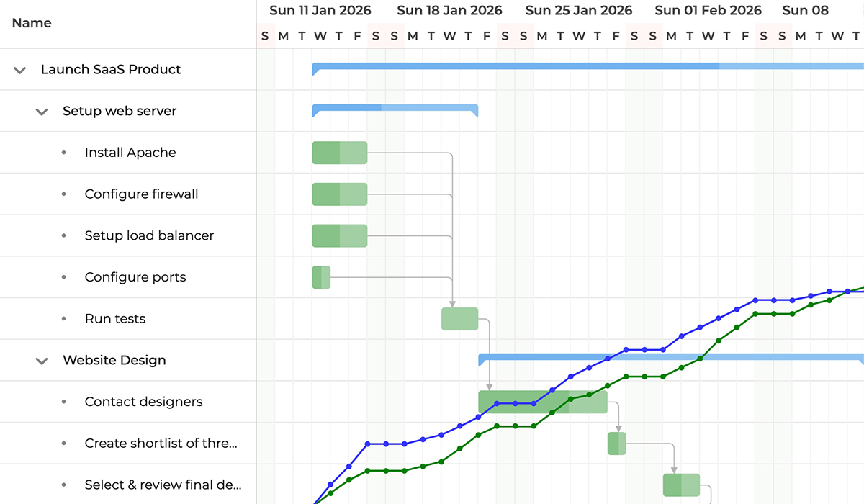Click the Name column header
864x504 pixels.
click(x=32, y=23)
